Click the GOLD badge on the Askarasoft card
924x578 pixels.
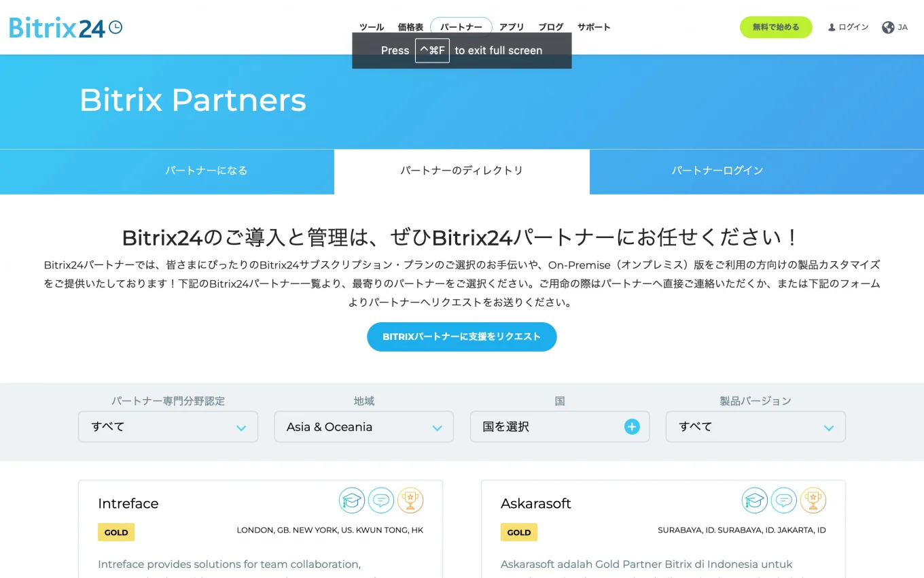518,532
